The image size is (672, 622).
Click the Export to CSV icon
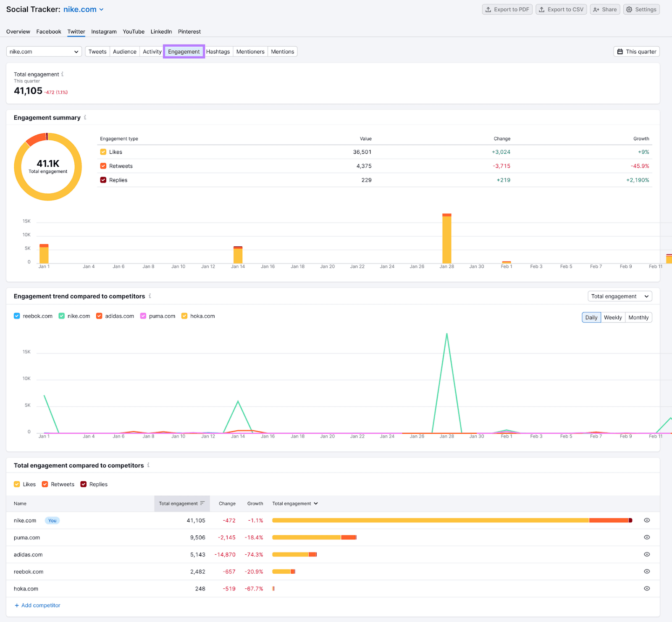[x=542, y=9]
